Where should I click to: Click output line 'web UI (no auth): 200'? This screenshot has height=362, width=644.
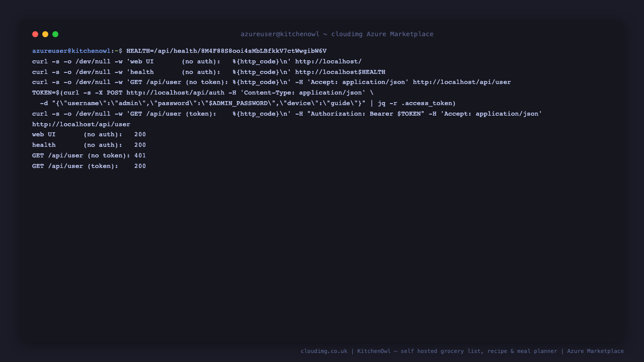point(89,134)
